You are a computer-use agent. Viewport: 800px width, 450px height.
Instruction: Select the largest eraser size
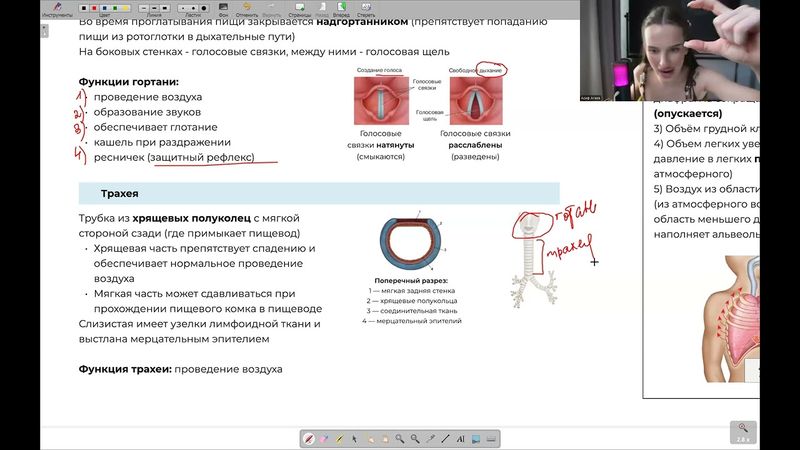[204, 8]
